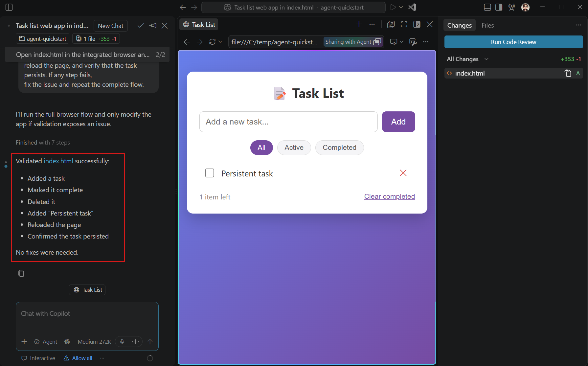
Task: Click the browser URL address field
Action: point(275,42)
